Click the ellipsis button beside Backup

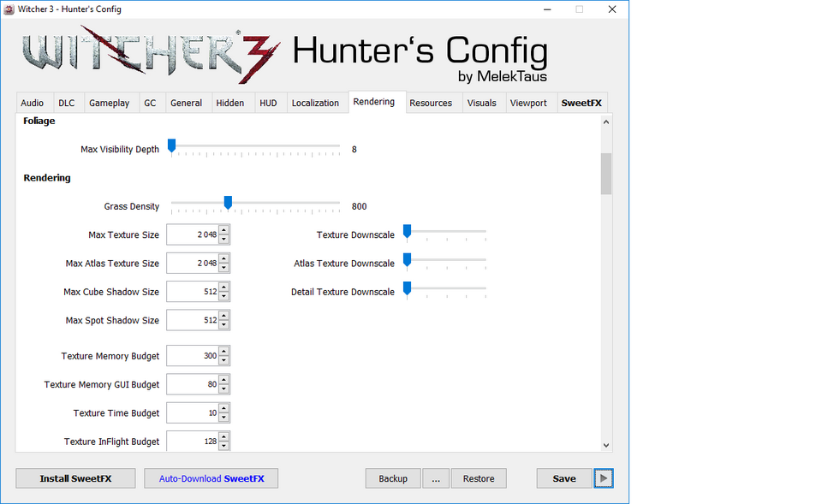coord(436,478)
